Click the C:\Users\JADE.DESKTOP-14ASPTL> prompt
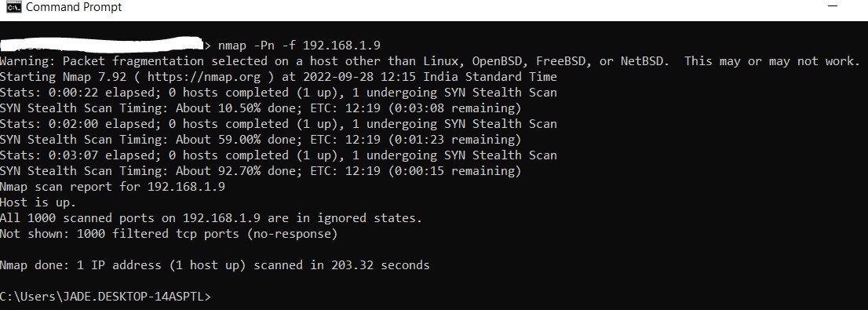Screen dimensions: 868x310 [105, 297]
